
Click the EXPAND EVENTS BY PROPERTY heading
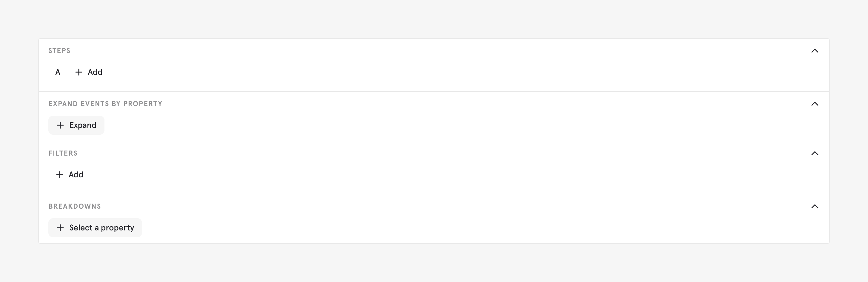(x=105, y=104)
